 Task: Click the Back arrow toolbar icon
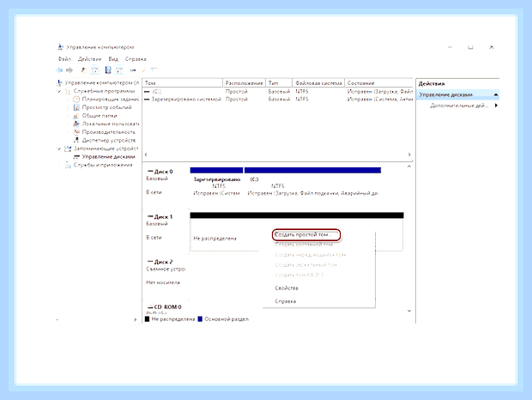click(x=60, y=70)
